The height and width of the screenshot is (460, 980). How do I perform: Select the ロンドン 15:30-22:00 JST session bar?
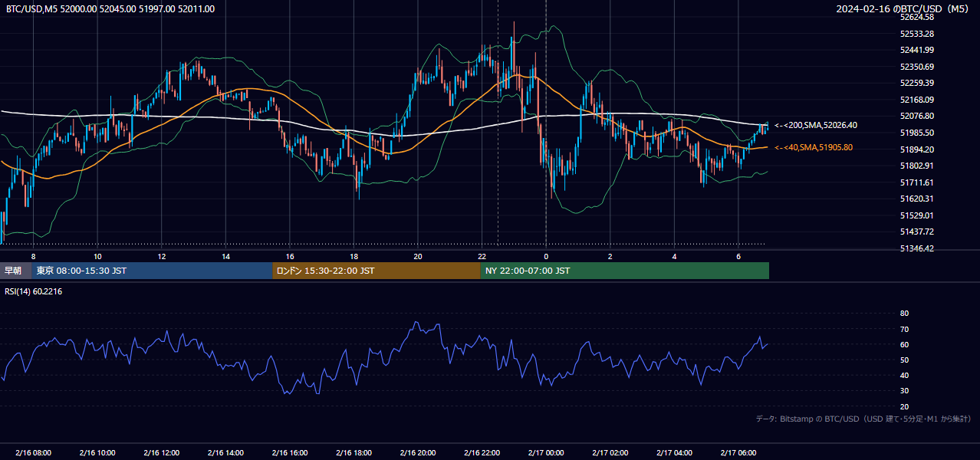(x=377, y=271)
